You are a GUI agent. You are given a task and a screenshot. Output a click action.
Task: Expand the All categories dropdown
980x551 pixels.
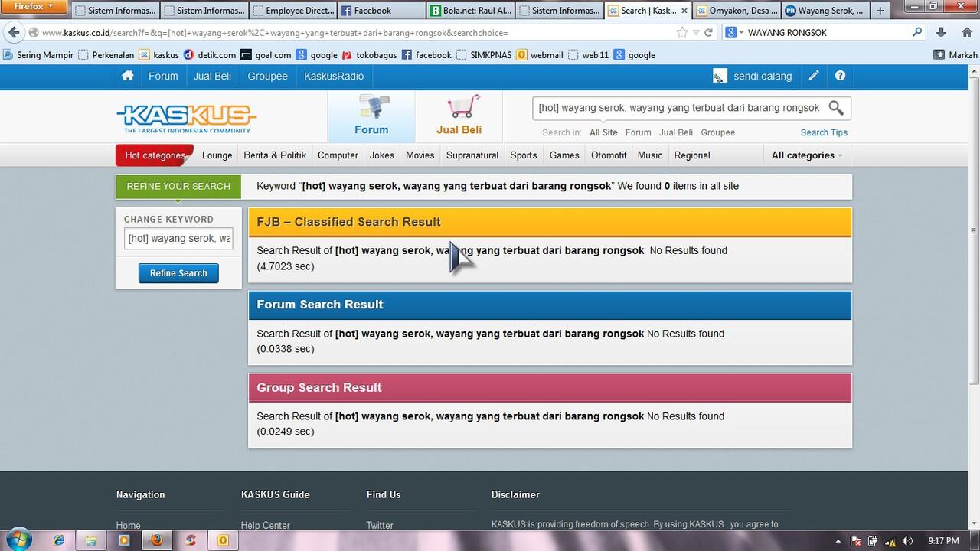tap(807, 155)
